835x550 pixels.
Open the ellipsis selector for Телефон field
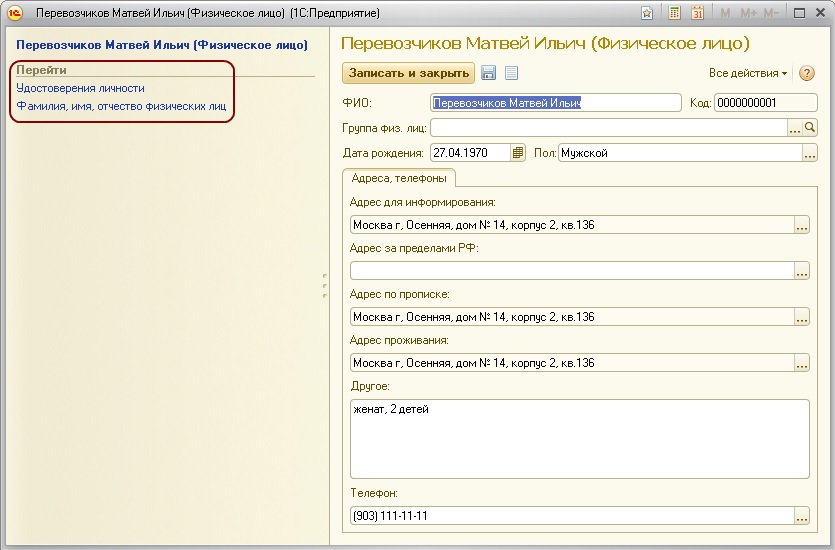point(801,517)
